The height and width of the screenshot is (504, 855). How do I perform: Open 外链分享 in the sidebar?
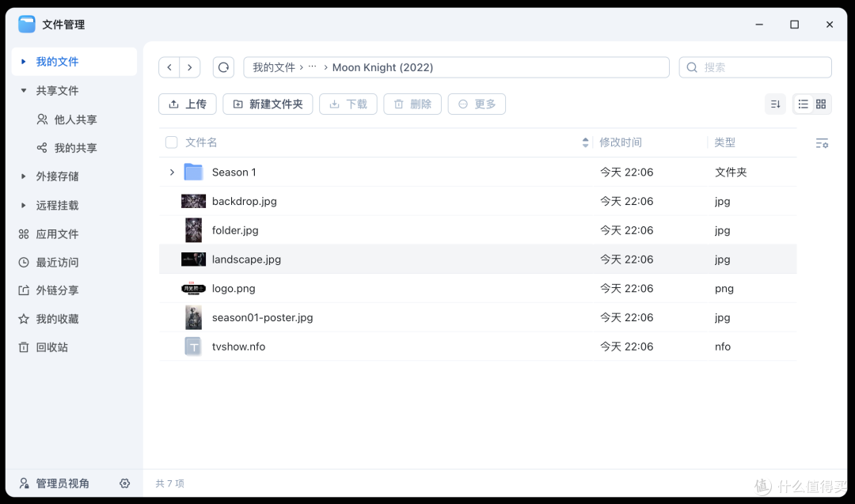[48, 290]
